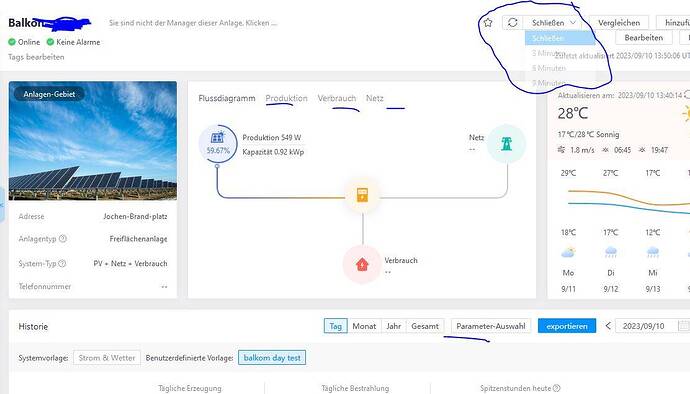Choose 5 Minuten from refresh list
The height and width of the screenshot is (394, 690).
549,68
